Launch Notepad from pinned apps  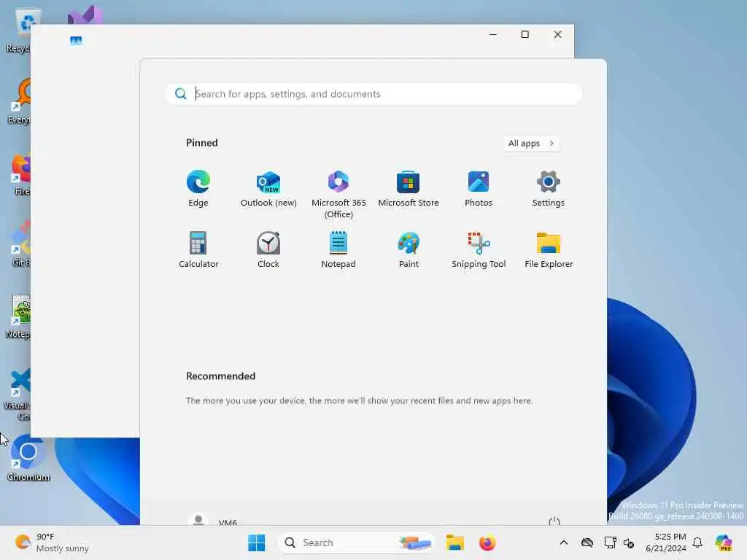click(x=338, y=250)
